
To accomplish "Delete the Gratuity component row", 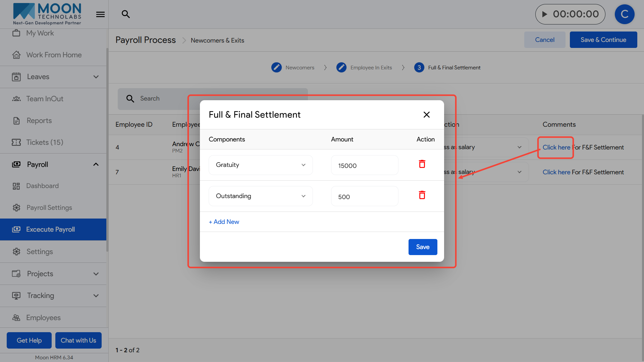I will (422, 164).
